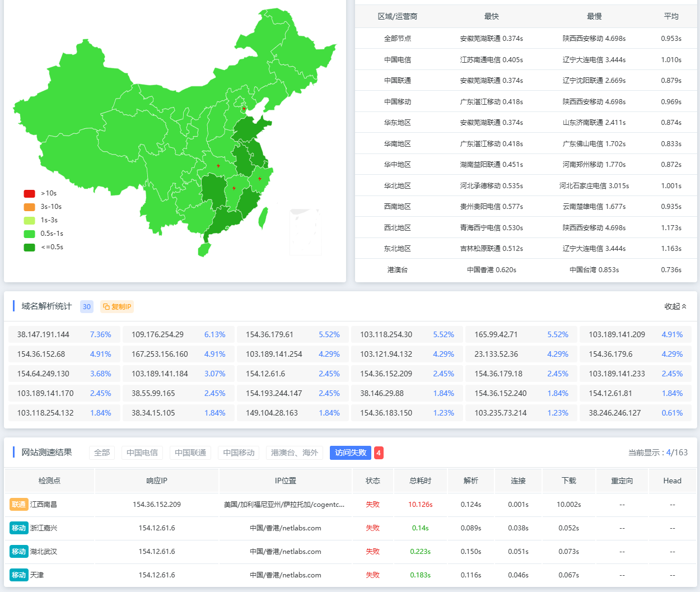Screen dimensions: 700x592
Task: Click the 移动 badge beside 天津
Action: click(x=19, y=575)
